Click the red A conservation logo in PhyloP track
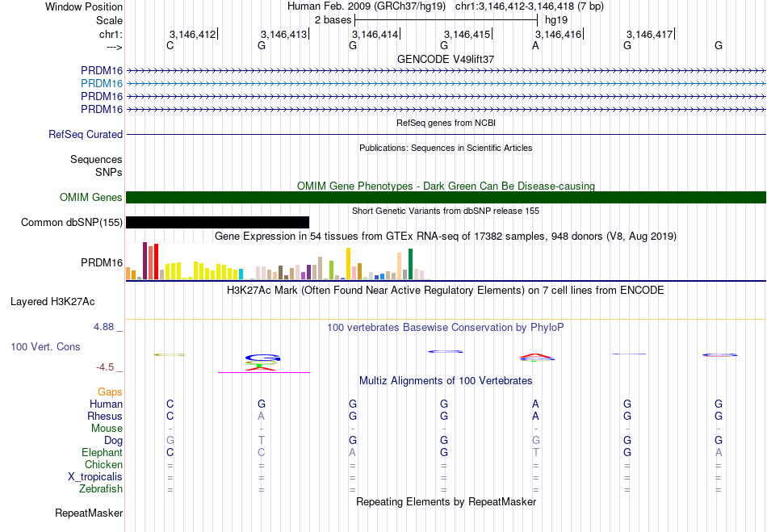 tap(536, 355)
